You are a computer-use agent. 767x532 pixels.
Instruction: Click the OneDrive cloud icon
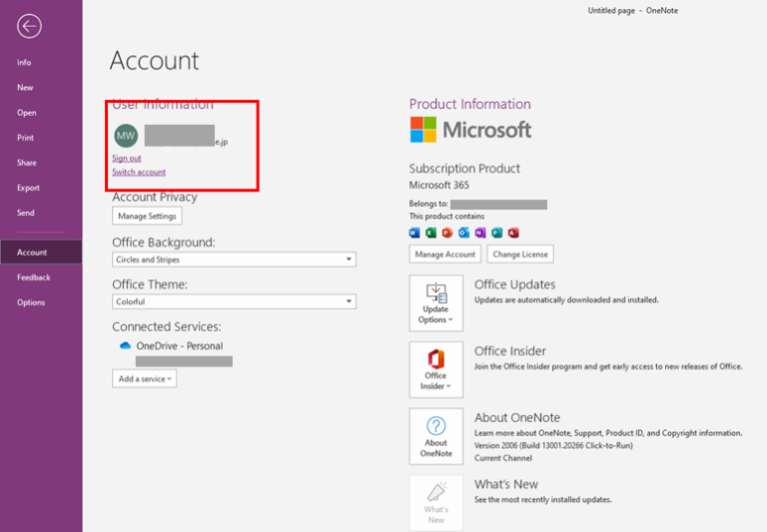click(125, 345)
